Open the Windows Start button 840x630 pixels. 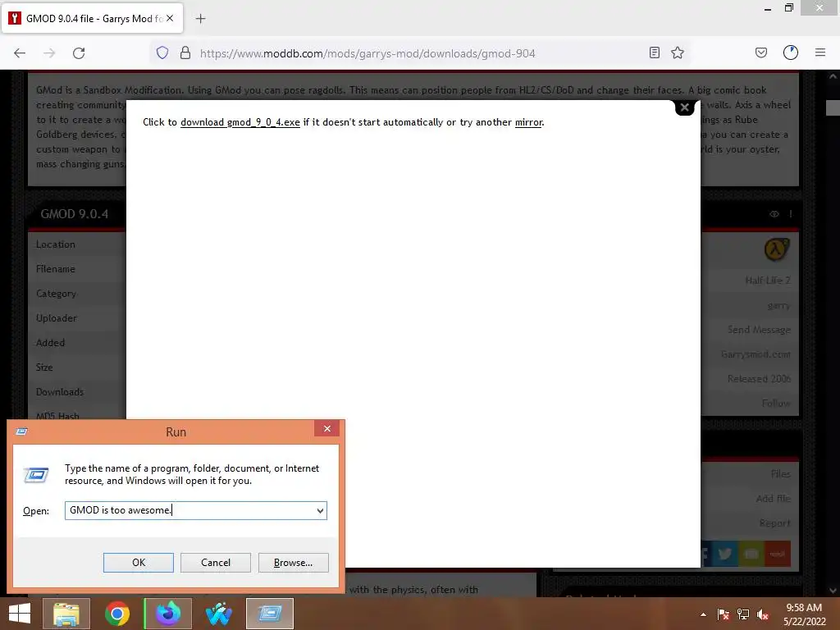(20, 614)
